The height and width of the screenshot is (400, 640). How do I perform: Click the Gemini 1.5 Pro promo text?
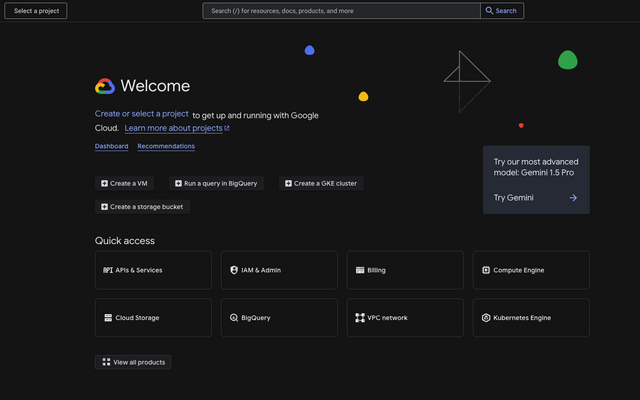tap(536, 167)
